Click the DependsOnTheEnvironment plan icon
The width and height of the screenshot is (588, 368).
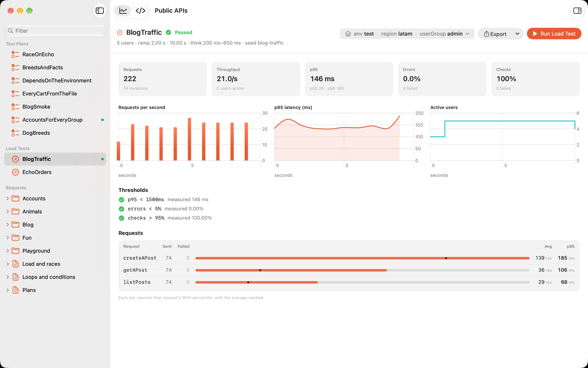pos(15,80)
